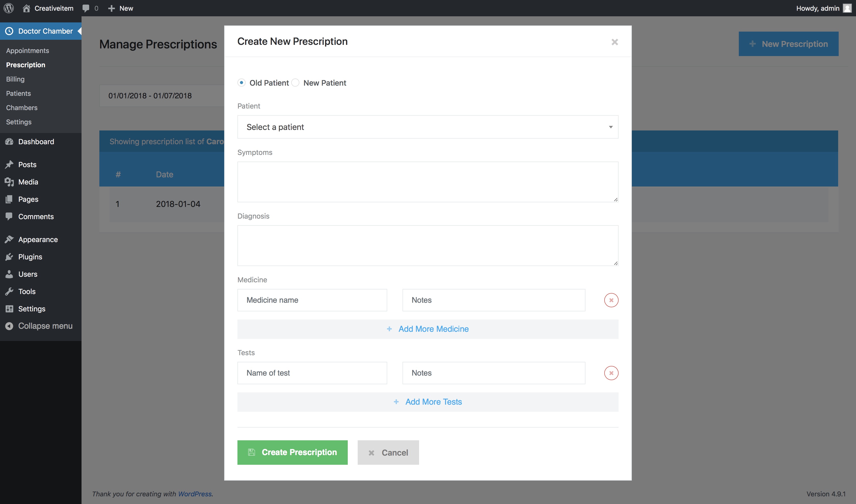Focus the Diagnosis text area
Image resolution: width=856 pixels, height=504 pixels.
point(428,246)
